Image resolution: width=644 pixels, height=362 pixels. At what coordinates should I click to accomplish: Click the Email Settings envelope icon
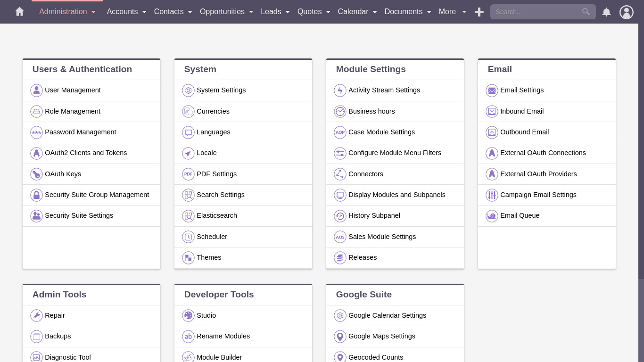point(492,90)
